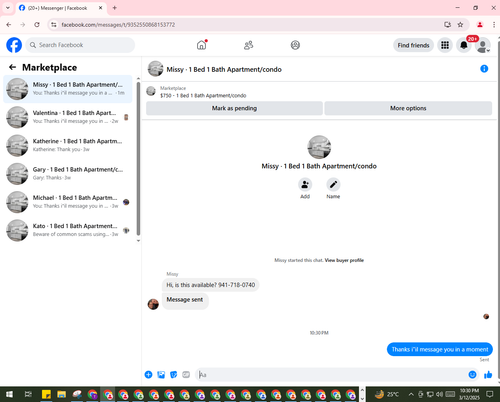Go back in browser history
500x402 pixels.
(9, 25)
